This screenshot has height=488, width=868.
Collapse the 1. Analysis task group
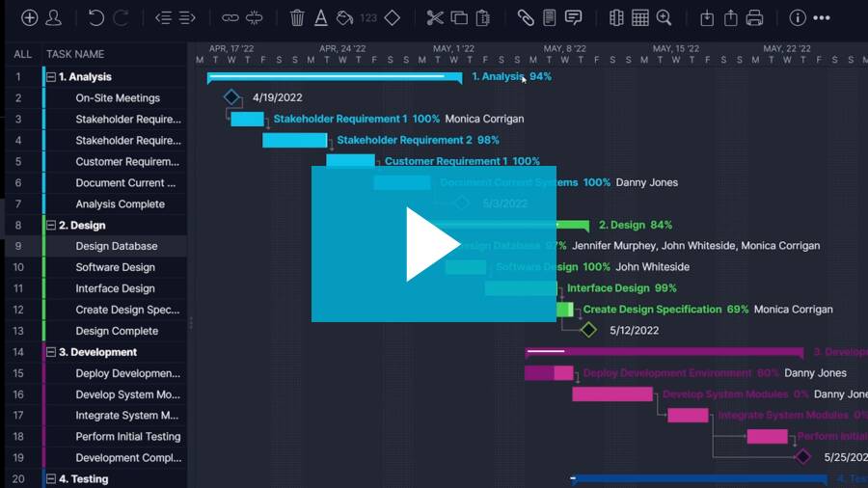[x=51, y=77]
